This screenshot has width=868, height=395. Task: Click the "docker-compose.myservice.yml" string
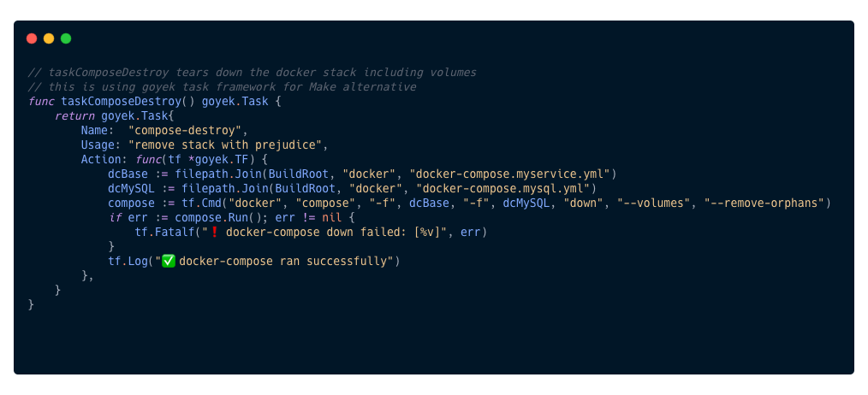point(510,174)
